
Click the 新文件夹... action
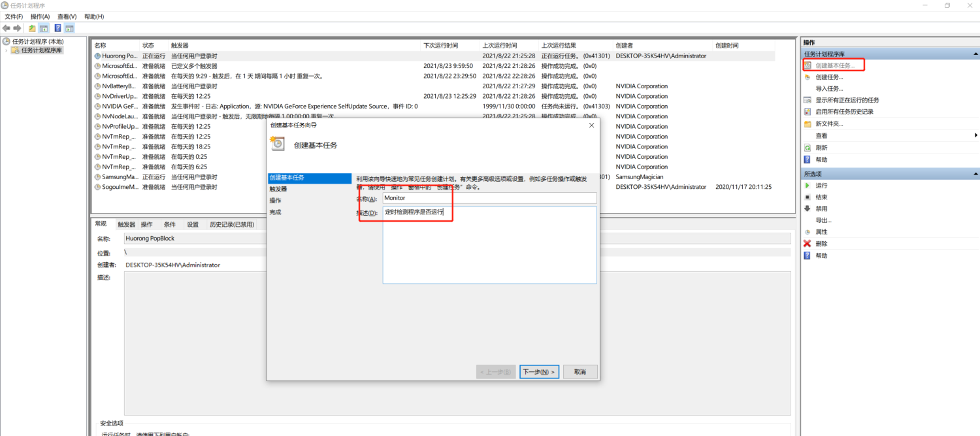pyautogui.click(x=829, y=124)
